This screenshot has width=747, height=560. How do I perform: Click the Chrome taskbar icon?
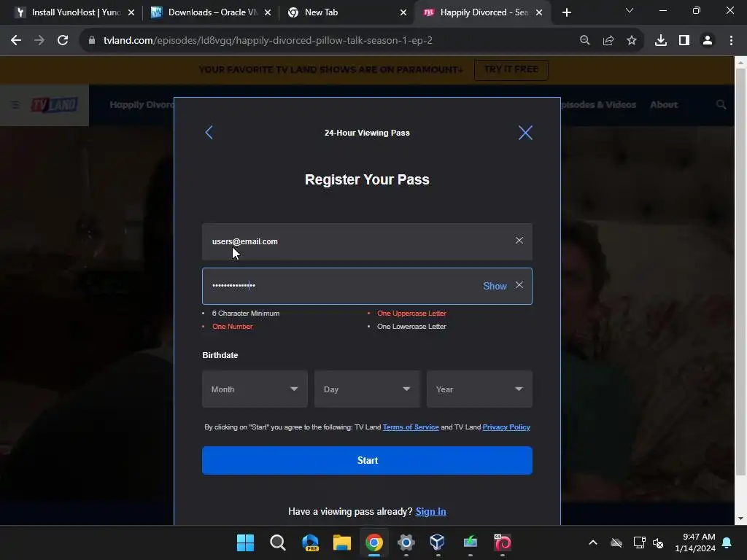click(374, 542)
